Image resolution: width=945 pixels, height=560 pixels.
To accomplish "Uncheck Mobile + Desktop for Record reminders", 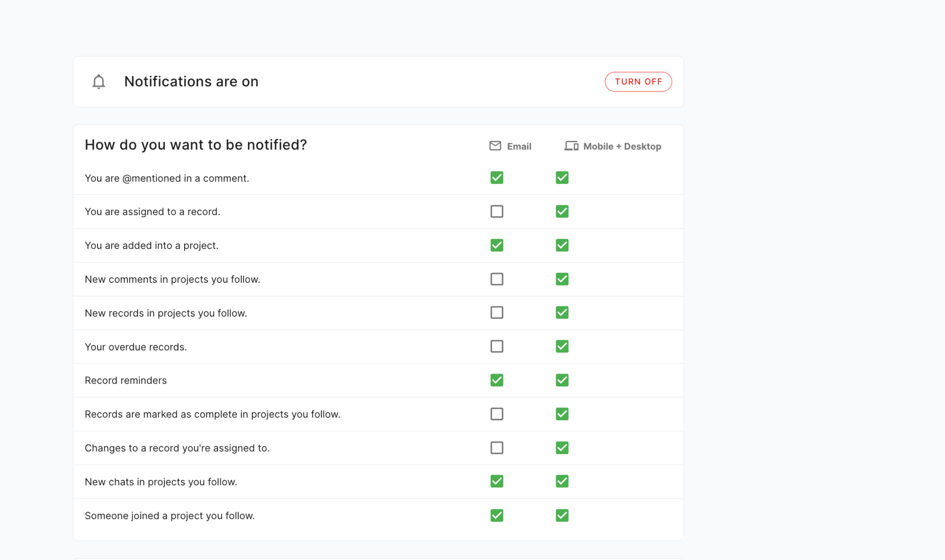I will tap(562, 380).
